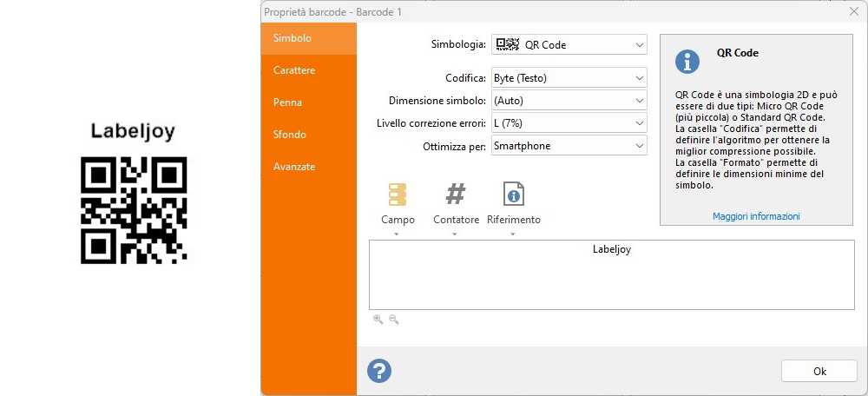The width and height of the screenshot is (868, 396).
Task: Click the Riferimento document info icon
Action: pyautogui.click(x=513, y=195)
